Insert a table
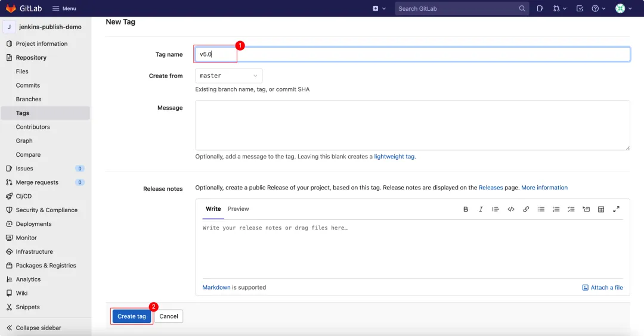 601,209
